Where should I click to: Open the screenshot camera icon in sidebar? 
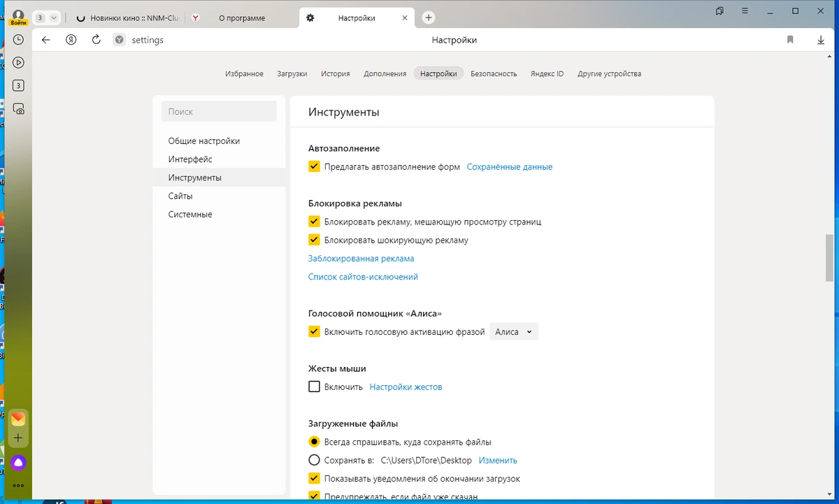(x=18, y=109)
